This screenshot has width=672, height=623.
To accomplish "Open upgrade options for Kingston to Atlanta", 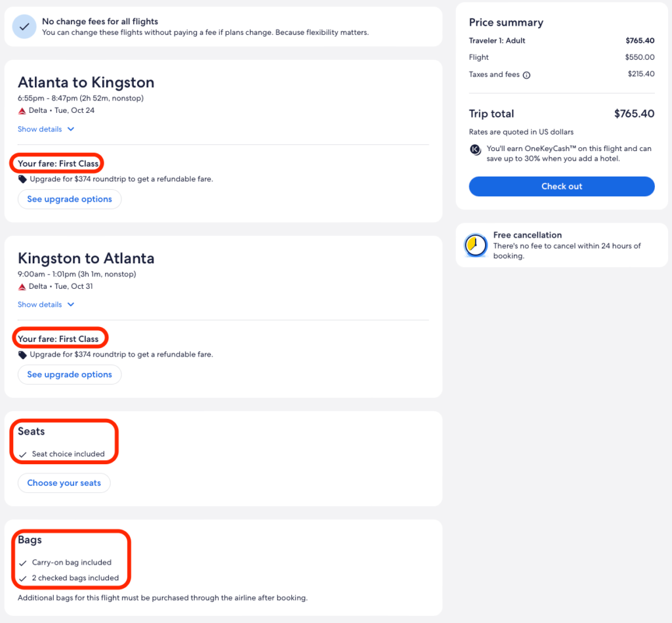I will click(70, 374).
